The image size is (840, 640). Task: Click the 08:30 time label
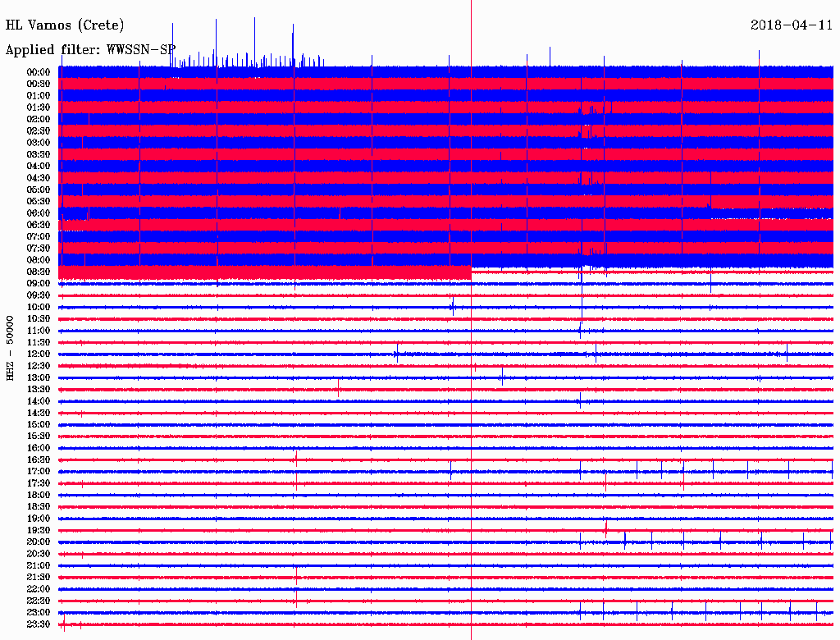39,272
